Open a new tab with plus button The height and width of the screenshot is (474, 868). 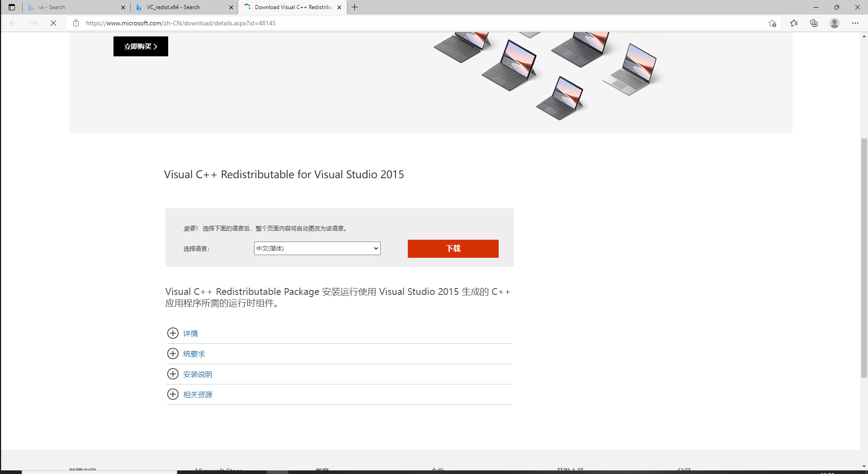[355, 7]
